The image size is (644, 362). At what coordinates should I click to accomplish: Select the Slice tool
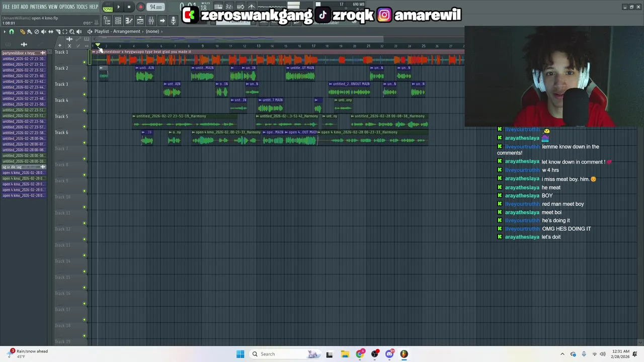[x=57, y=32]
